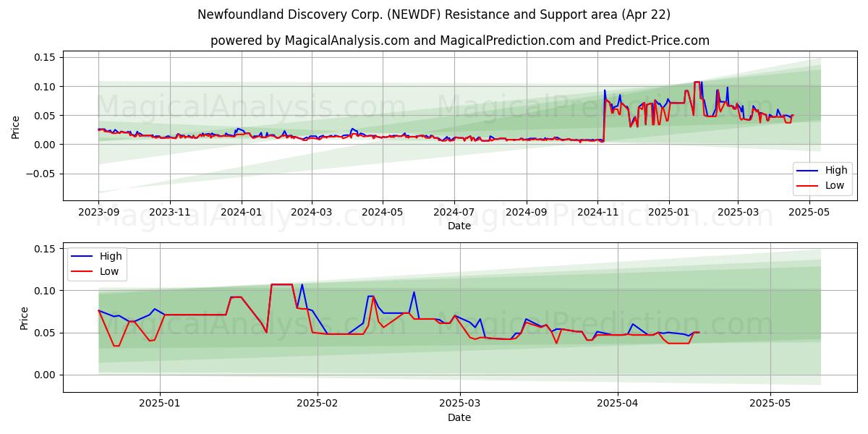Click top chart x-axis label '2024-03'
This screenshot has width=868, height=434.
point(312,213)
